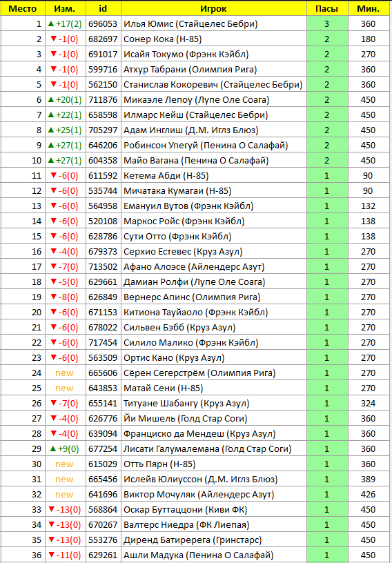Select minutes cell showing 426
The height and width of the screenshot is (563, 392).
(369, 495)
